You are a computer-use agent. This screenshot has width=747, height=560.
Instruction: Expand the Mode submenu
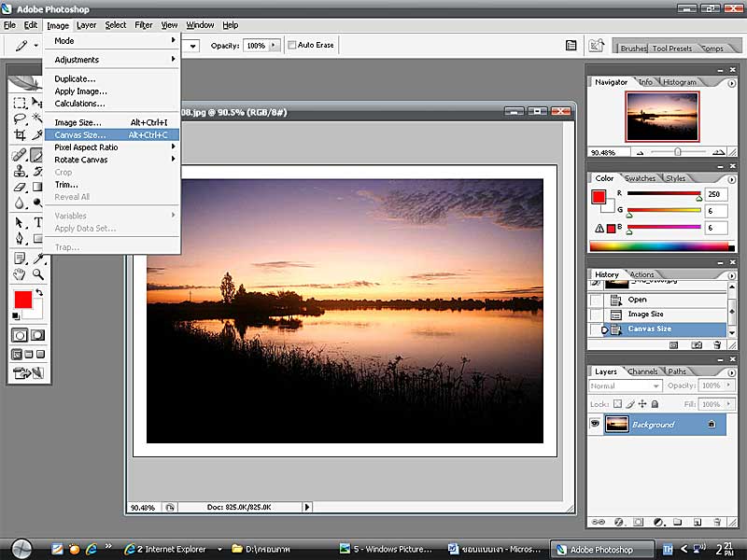(x=112, y=41)
